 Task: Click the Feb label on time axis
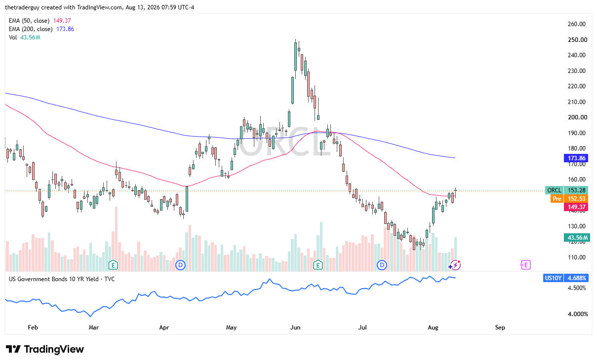click(33, 328)
